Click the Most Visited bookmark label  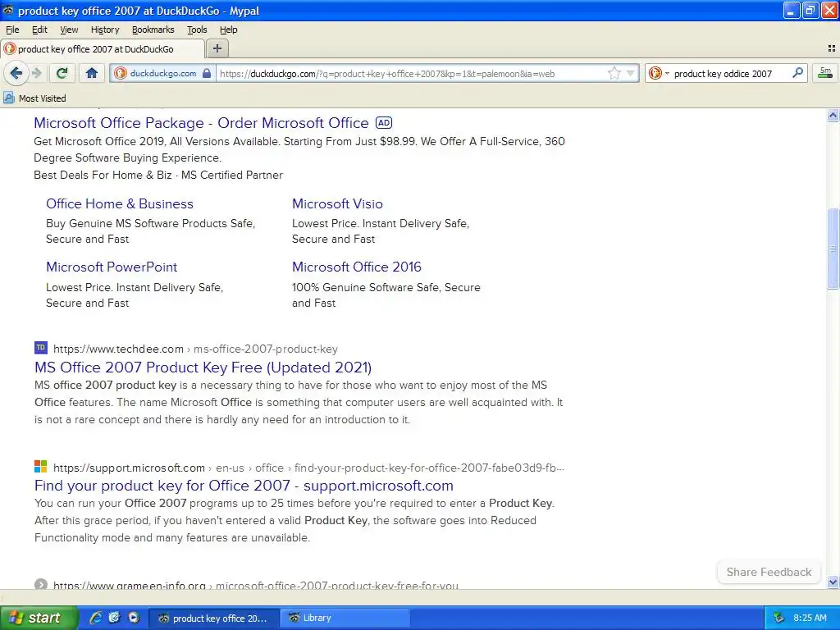43,98
